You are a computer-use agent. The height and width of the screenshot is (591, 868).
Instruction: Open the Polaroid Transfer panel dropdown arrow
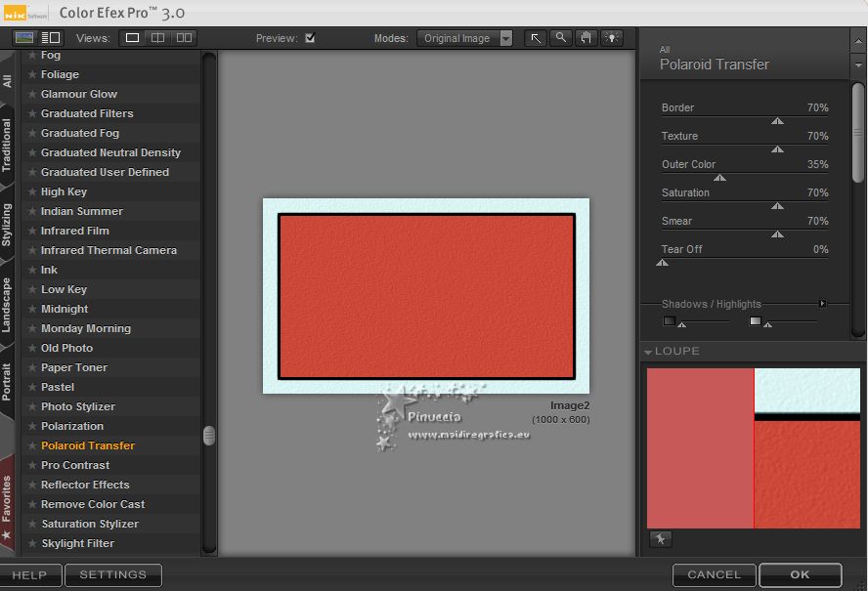pos(858,65)
